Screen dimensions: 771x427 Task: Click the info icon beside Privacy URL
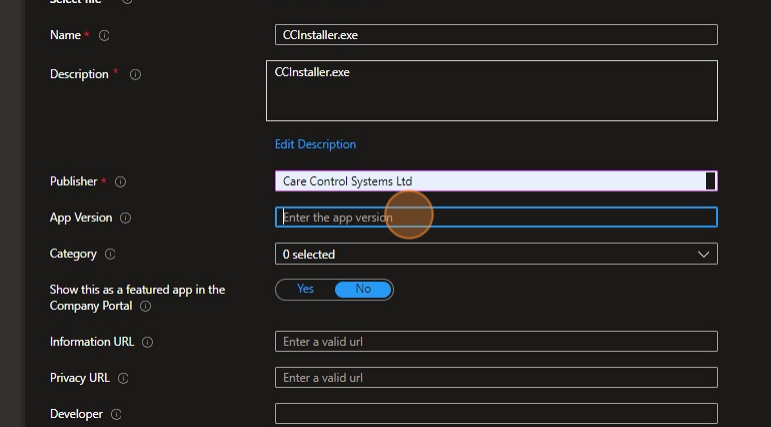click(x=123, y=378)
